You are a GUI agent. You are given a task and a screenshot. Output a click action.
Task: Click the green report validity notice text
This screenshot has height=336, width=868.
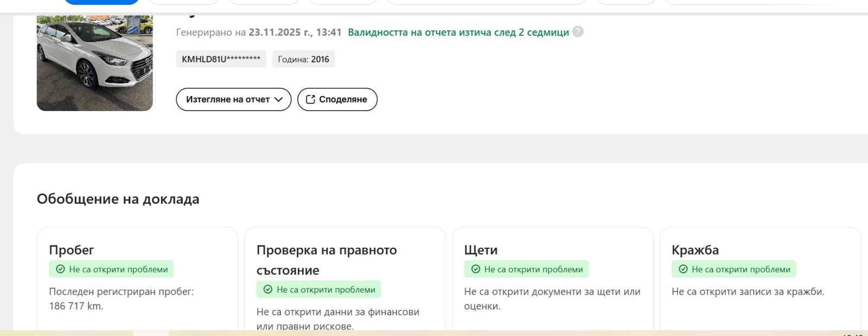[458, 32]
